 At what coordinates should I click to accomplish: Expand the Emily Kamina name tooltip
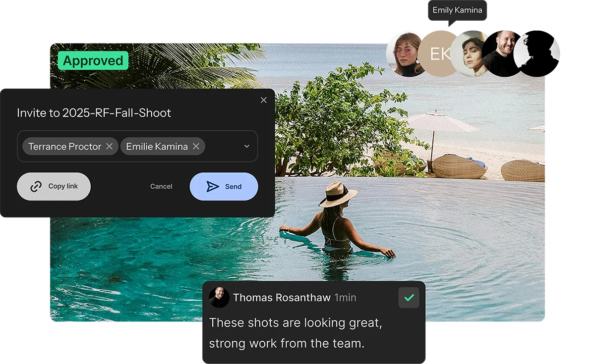[x=456, y=10]
